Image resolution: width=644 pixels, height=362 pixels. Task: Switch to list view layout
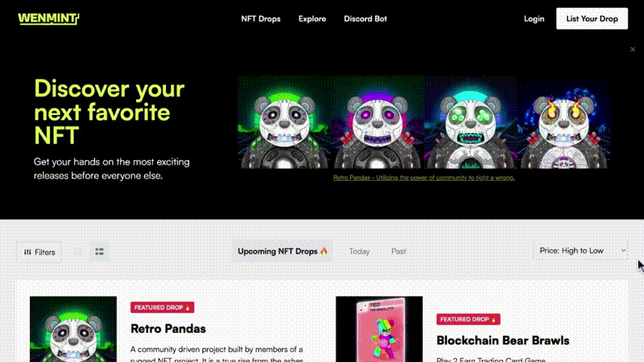point(99,252)
